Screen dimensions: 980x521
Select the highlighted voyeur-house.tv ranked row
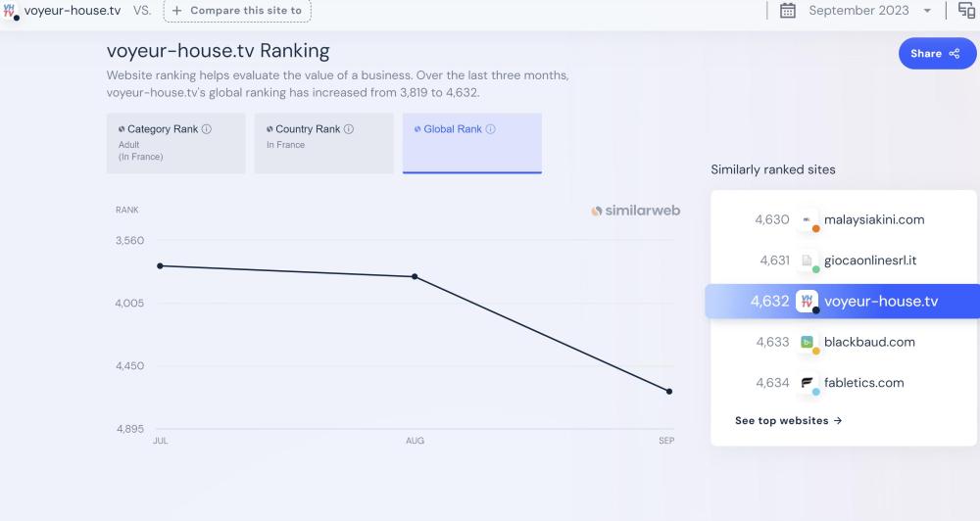(842, 302)
